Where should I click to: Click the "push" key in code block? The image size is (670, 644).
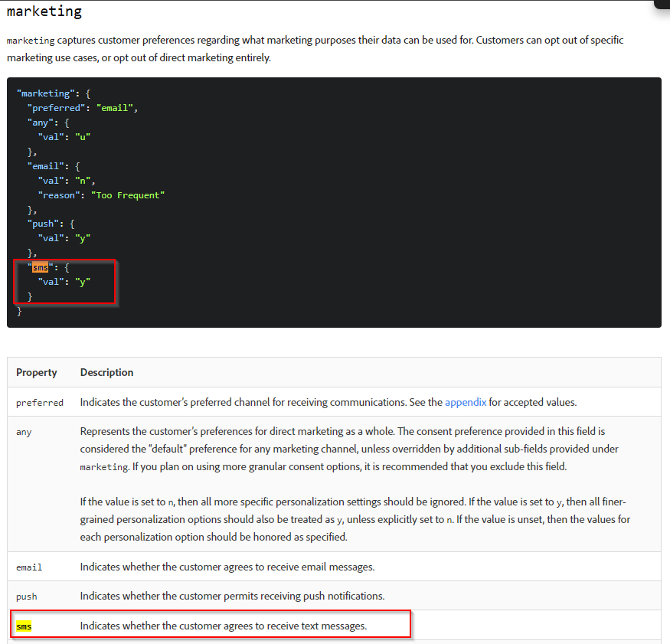pos(42,224)
